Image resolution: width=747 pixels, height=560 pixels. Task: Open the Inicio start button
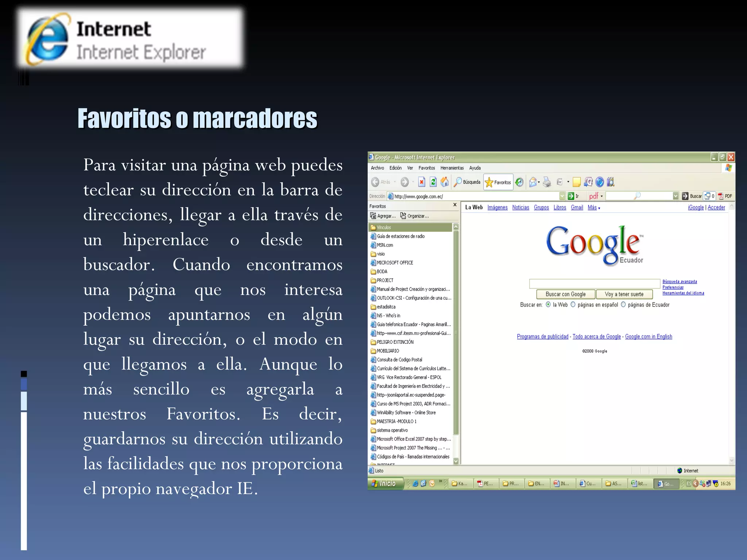pos(385,483)
